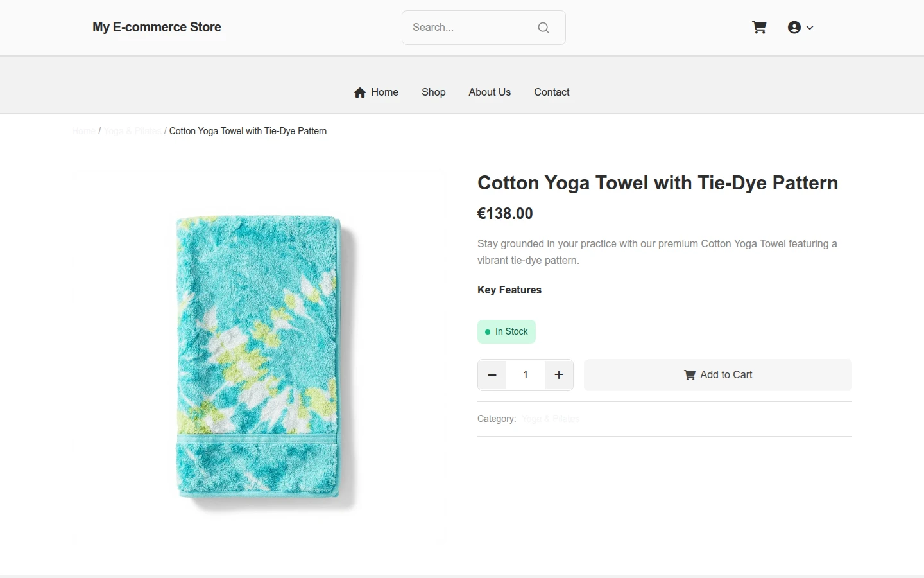View the tie-dye towel product image
This screenshot has height=578, width=924.
[x=260, y=358]
